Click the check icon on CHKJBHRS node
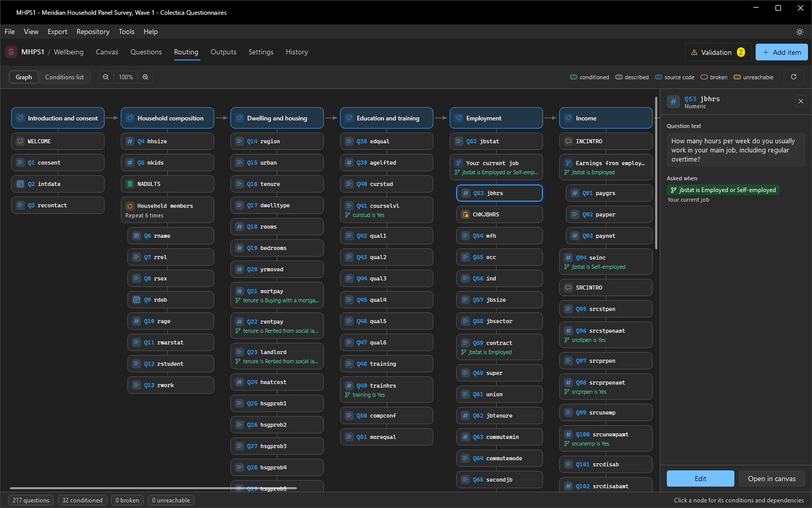Image resolution: width=812 pixels, height=508 pixels. [x=465, y=214]
